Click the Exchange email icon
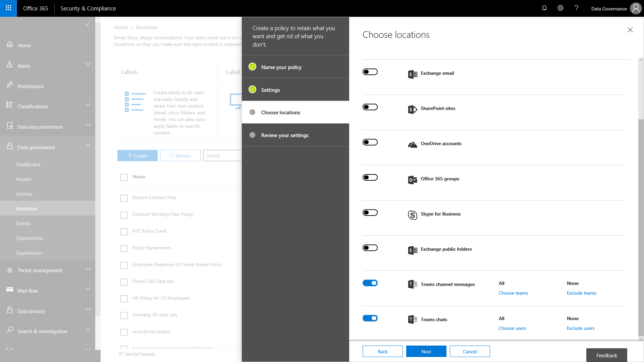This screenshot has width=644, height=362. coord(412,74)
